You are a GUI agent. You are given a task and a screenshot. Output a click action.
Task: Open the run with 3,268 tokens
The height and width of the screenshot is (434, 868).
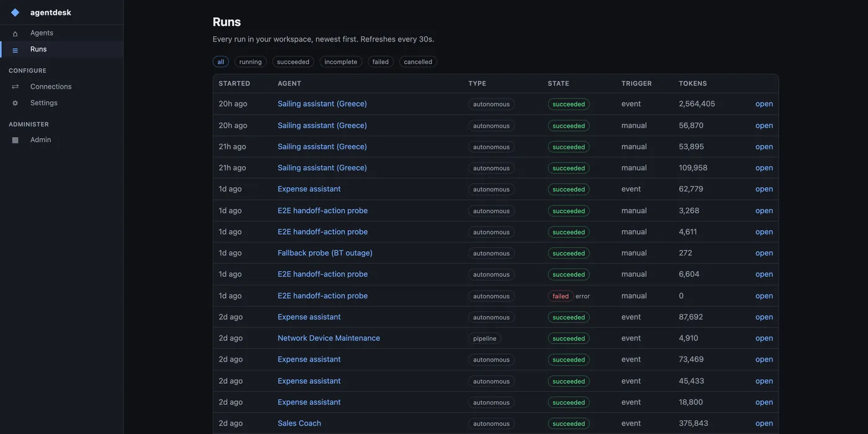pyautogui.click(x=764, y=210)
